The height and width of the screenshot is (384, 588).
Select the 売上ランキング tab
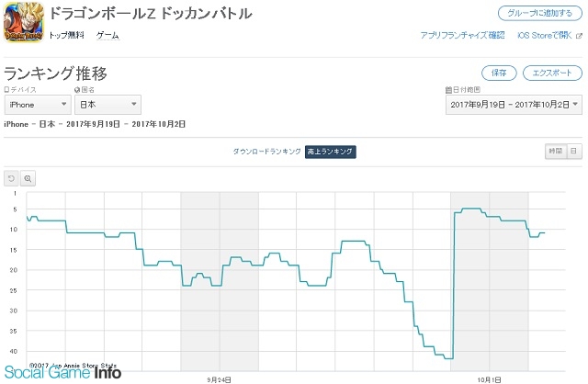(x=331, y=152)
